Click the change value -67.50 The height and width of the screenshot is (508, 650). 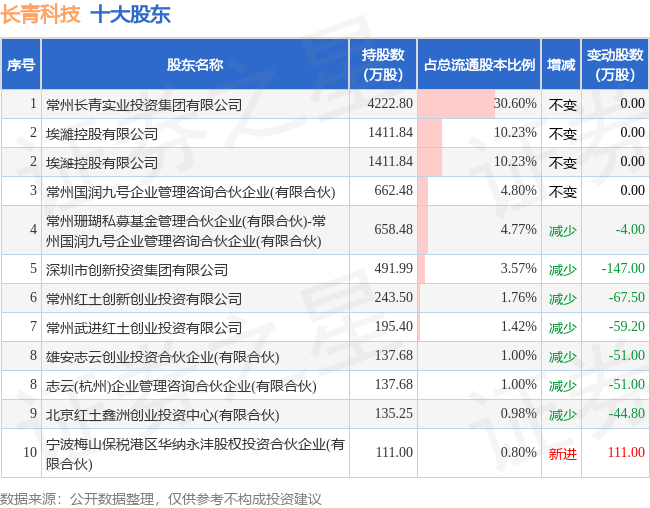[627, 297]
